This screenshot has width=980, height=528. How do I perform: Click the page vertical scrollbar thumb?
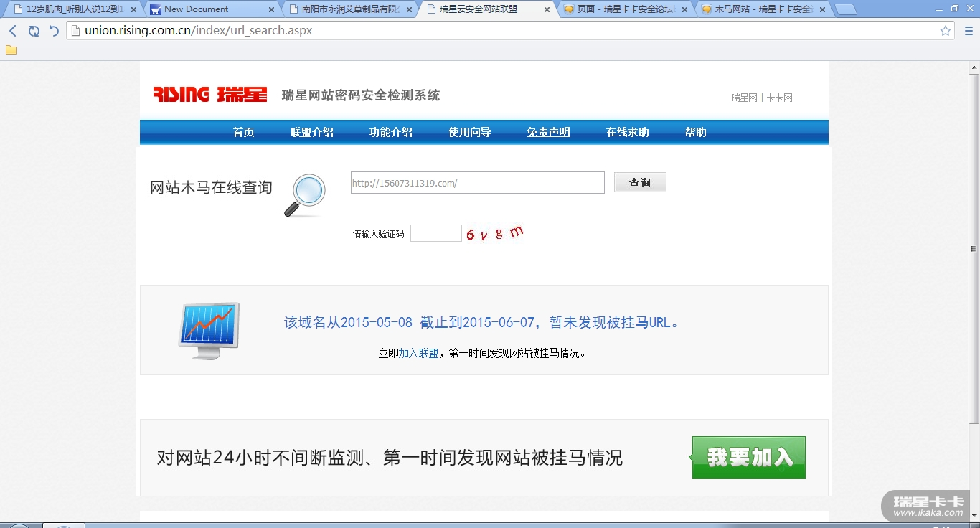point(974,248)
